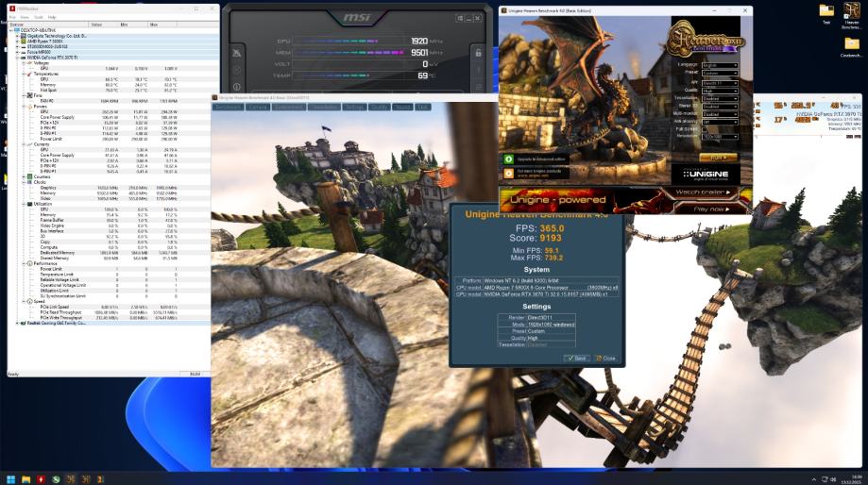Open the File menu in HWMonitor
The width and height of the screenshot is (868, 485).
click(12, 17)
